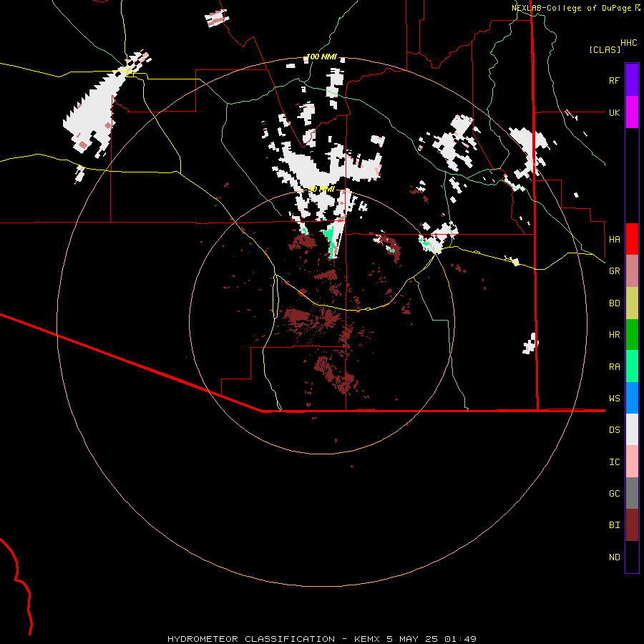Select the BD yellow legend block
The height and width of the screenshot is (644, 644).
point(632,303)
